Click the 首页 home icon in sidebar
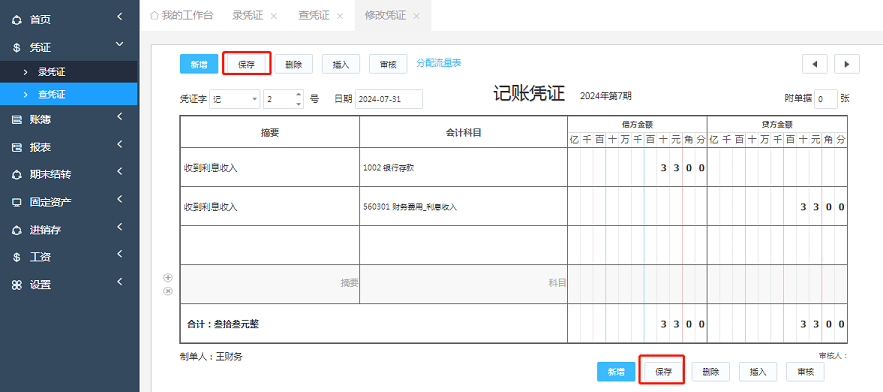 click(x=17, y=20)
